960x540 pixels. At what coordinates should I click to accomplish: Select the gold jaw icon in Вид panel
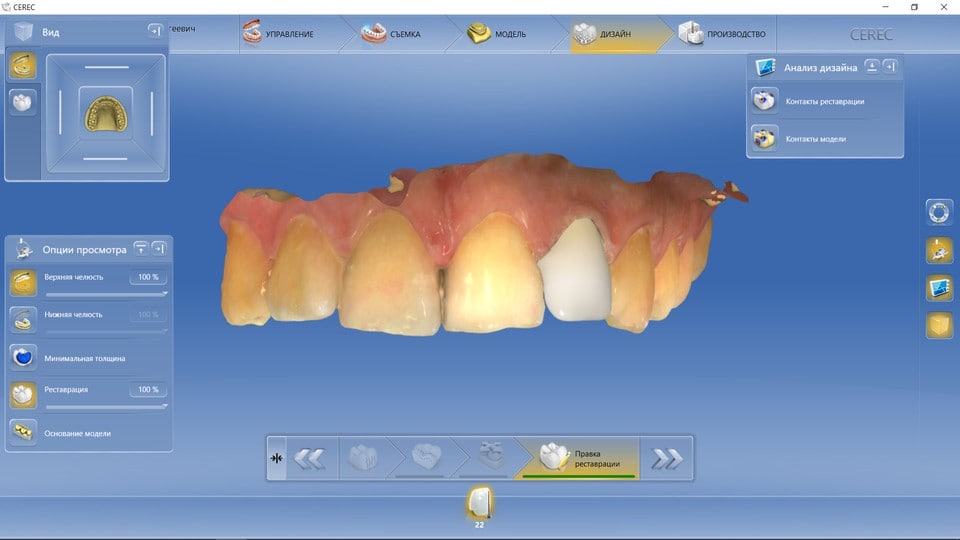click(x=22, y=66)
